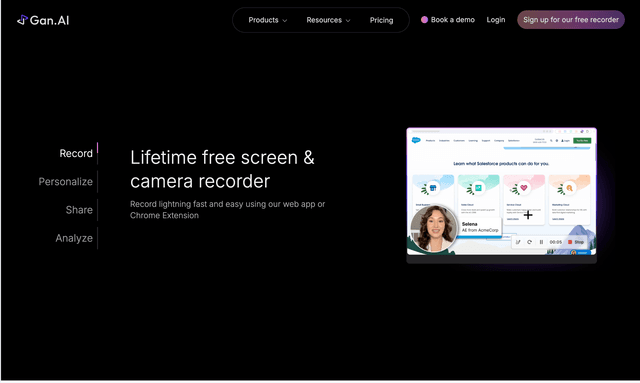Click Selena's circular webcam bubble
This screenshot has width=640, height=383.
[x=434, y=228]
